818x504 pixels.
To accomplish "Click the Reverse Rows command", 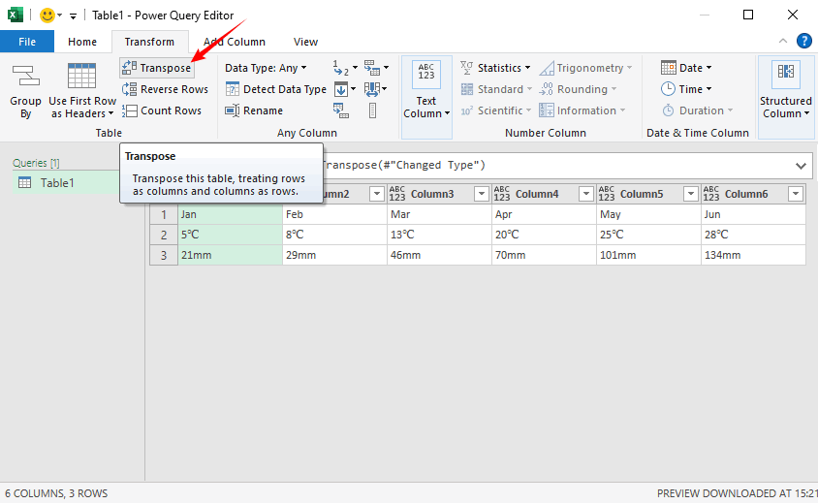I will [x=165, y=89].
